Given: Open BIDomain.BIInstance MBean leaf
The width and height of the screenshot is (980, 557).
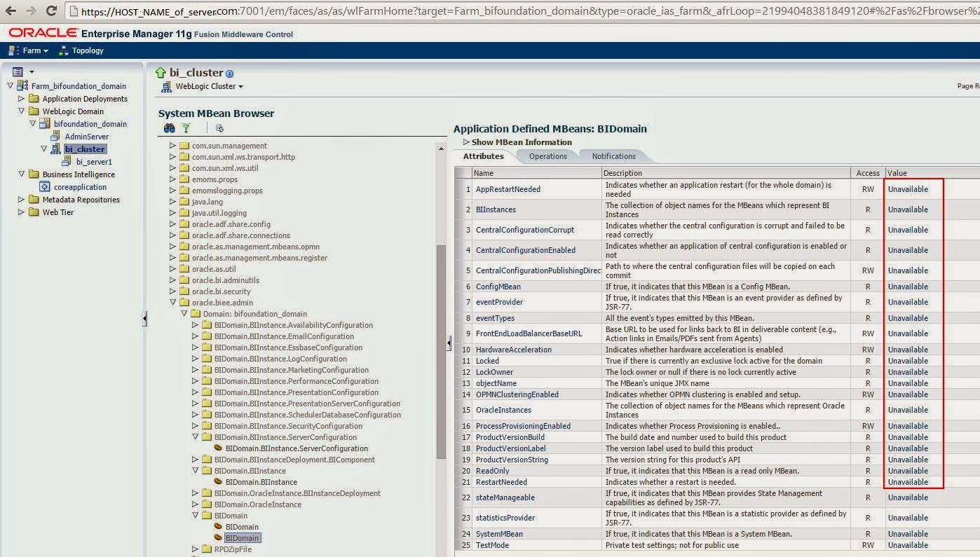Looking at the screenshot, I should coord(261,482).
